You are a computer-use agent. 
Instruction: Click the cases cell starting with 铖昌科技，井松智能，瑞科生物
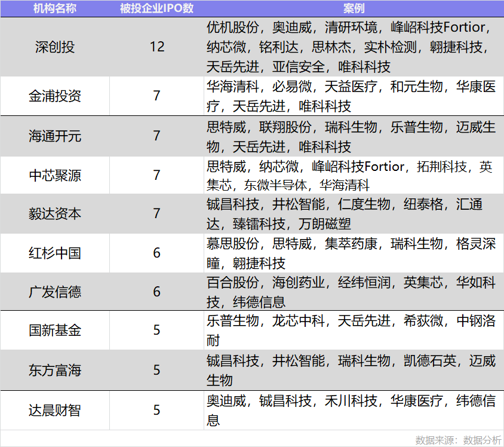[x=354, y=370]
